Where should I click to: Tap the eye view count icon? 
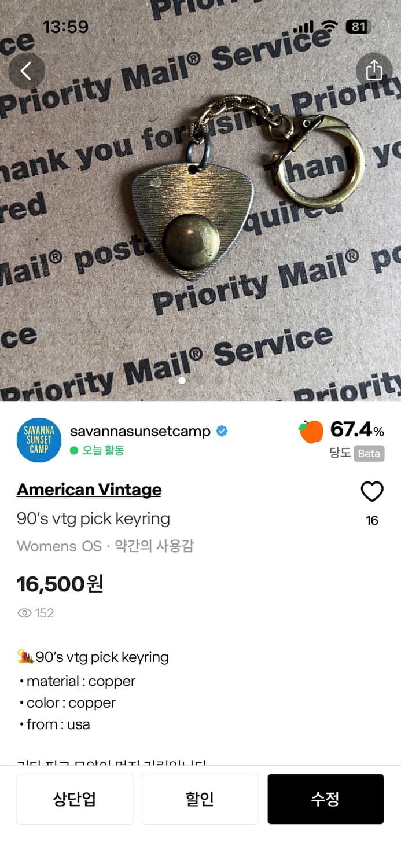24,613
